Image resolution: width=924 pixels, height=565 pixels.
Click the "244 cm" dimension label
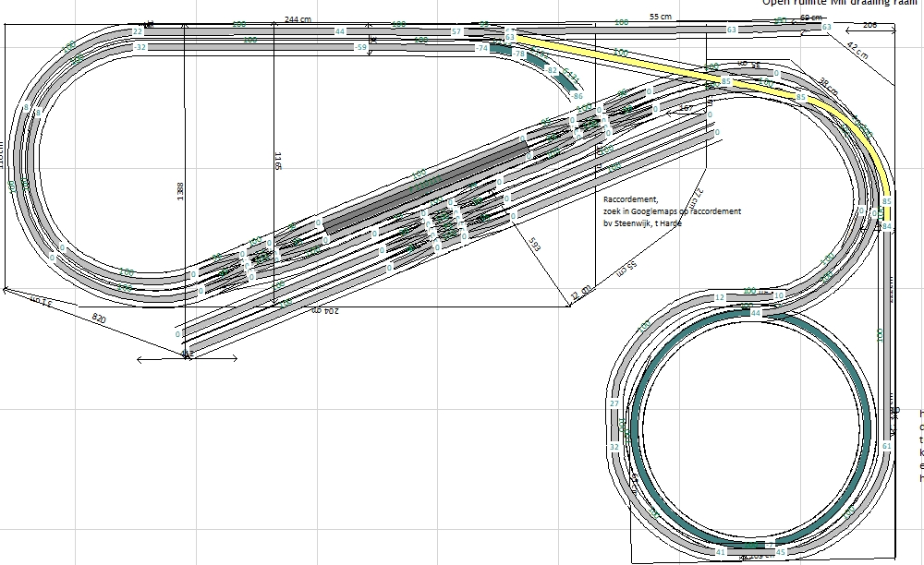pos(298,18)
